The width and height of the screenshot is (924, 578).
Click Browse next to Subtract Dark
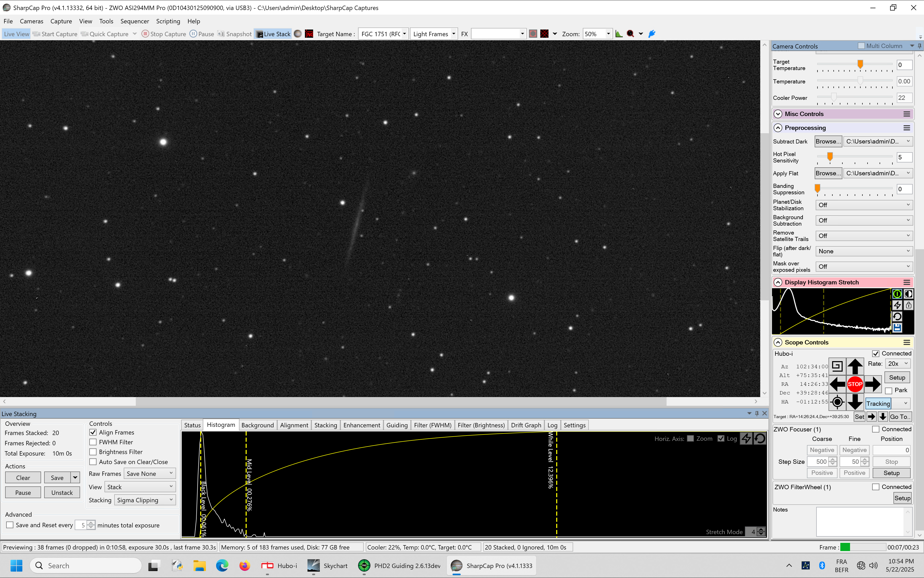point(828,141)
